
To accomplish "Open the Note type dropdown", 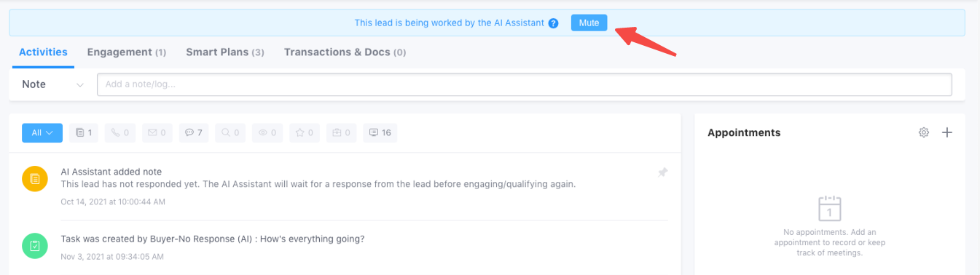I will click(x=53, y=84).
